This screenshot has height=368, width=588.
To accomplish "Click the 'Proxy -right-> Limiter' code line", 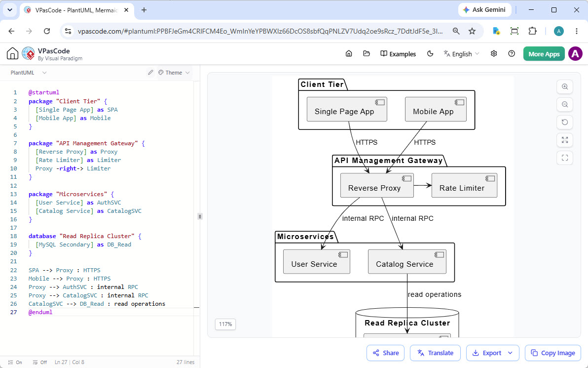I will (73, 168).
